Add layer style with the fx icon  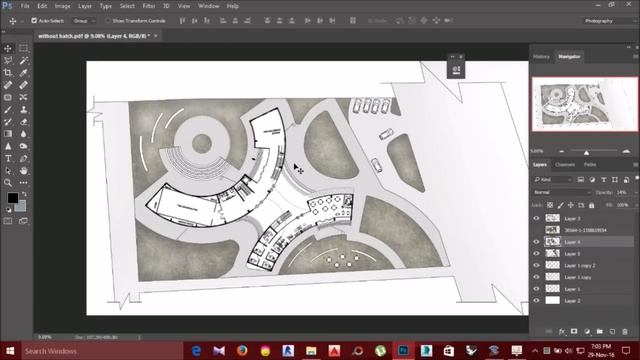pos(562,331)
